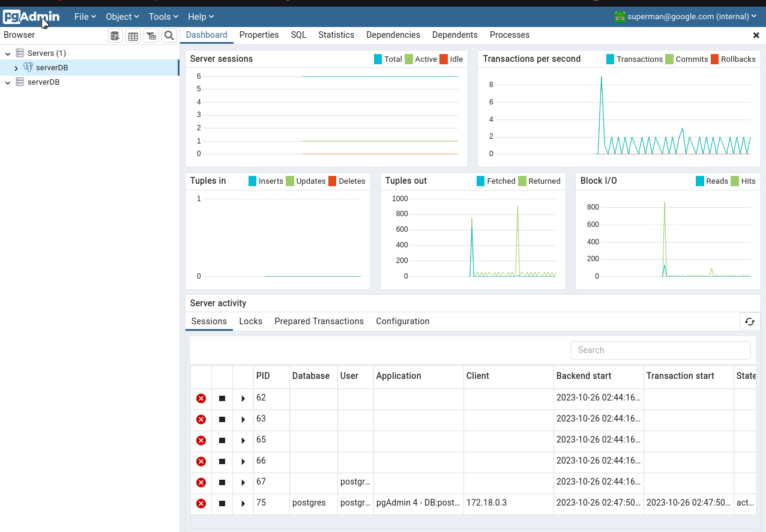Open the Query Tool icon in Browser
This screenshot has width=766, height=532.
tap(115, 36)
